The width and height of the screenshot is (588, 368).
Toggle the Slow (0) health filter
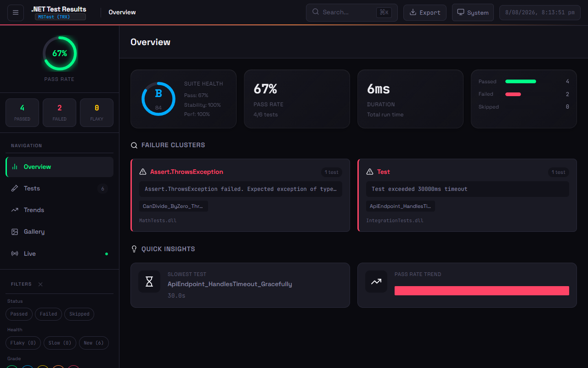[60, 343]
